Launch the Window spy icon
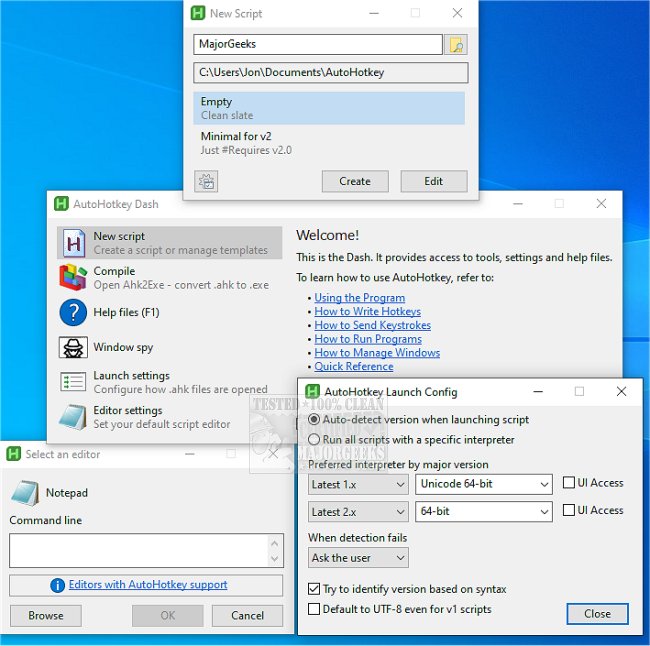Screen dimensions: 650x646 (73, 347)
